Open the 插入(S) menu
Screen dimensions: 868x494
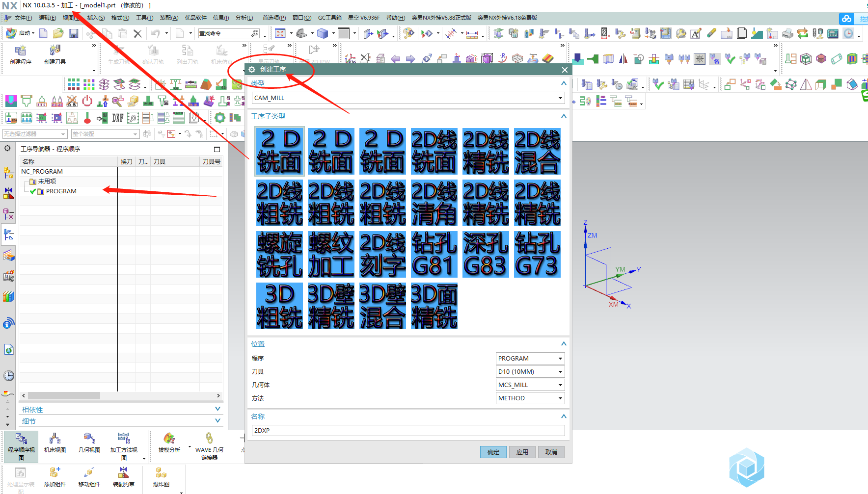tap(96, 18)
